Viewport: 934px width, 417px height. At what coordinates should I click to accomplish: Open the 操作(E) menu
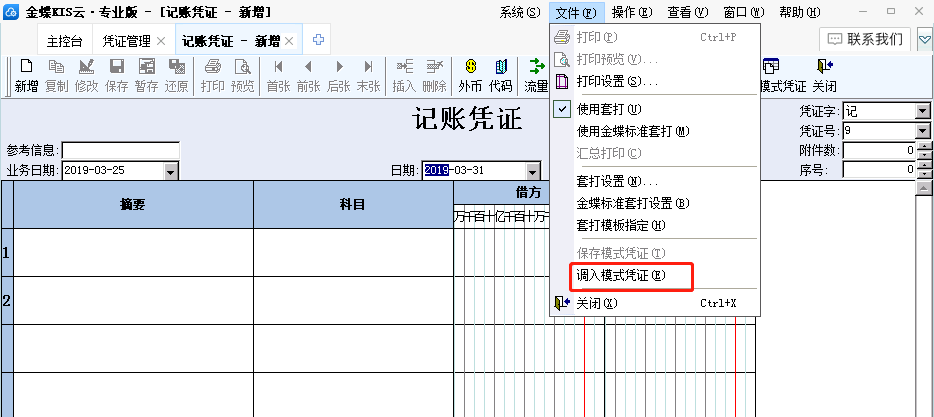(632, 12)
